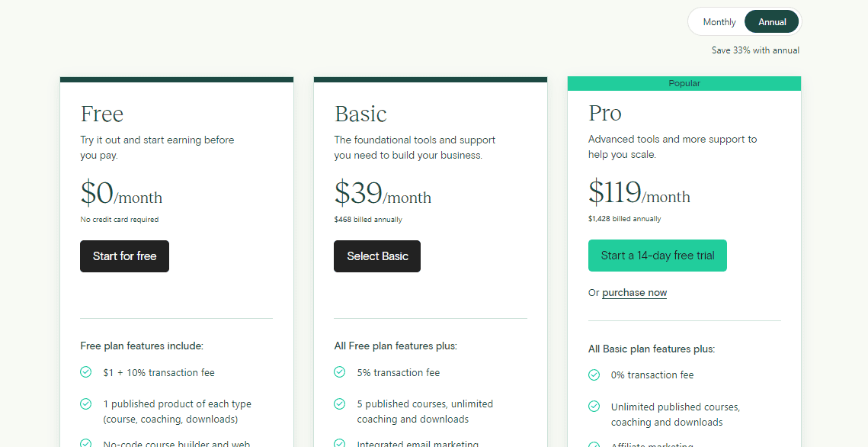The height and width of the screenshot is (447, 868).
Task: Click the checkmark next to "5 published courses, unlimited coaching"
Action: pos(339,404)
